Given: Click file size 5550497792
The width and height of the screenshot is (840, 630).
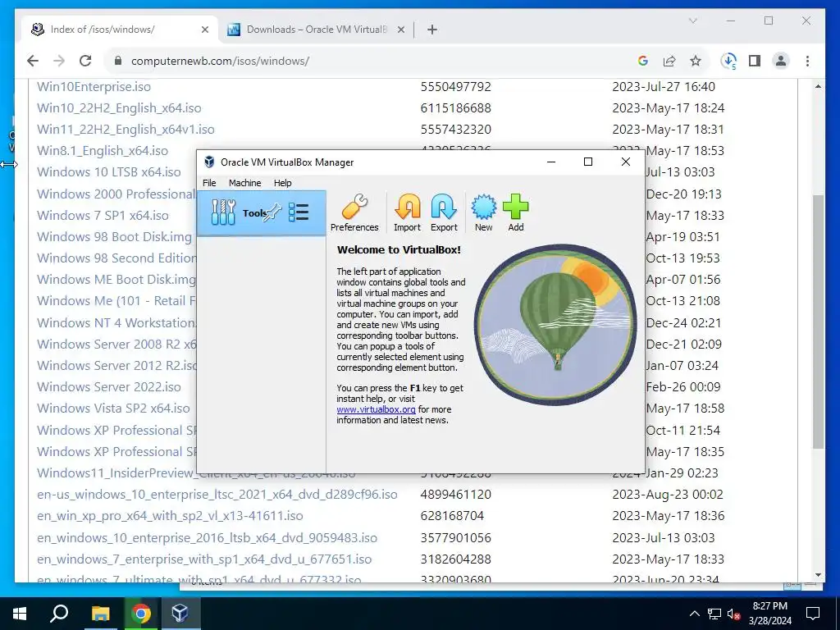Looking at the screenshot, I should point(455,86).
